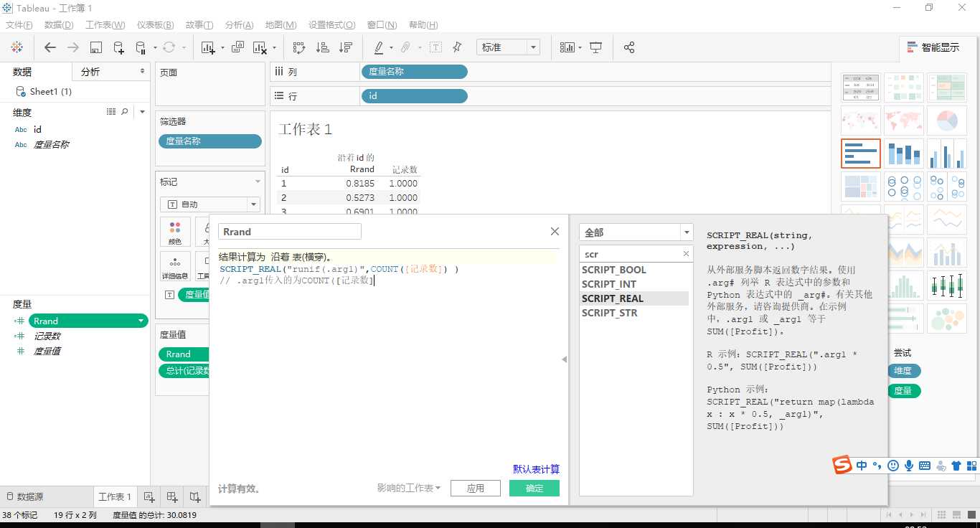980x528 pixels.
Task: Open the 标记 card dropdown arrow
Action: (258, 182)
